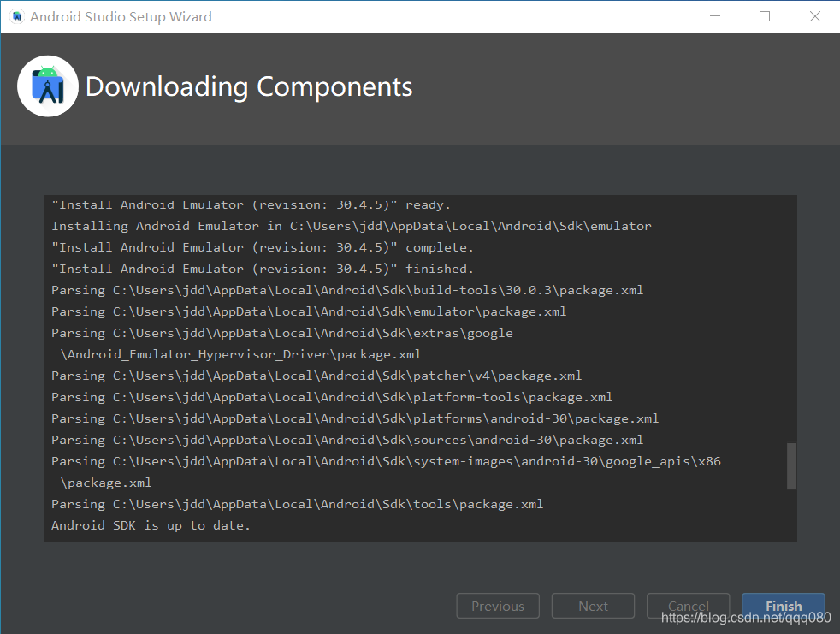The height and width of the screenshot is (634, 840).
Task: Click the Emulator install 'finished.' log line
Action: 263,269
